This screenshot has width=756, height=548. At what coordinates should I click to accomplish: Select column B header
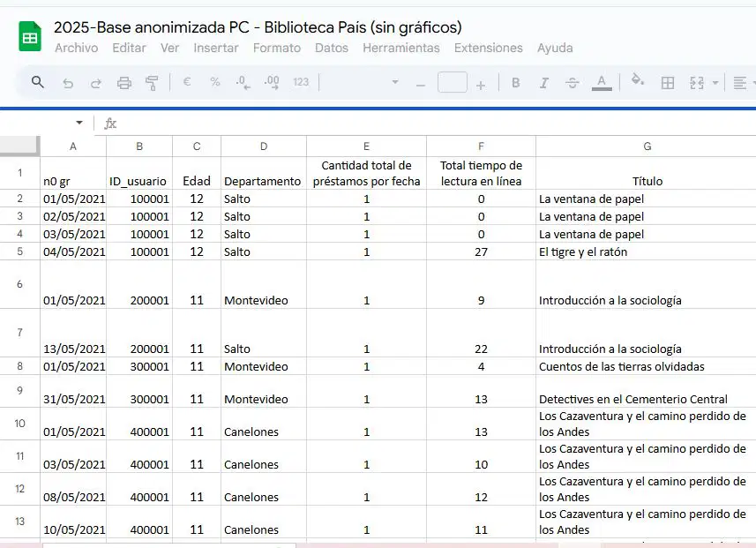tap(139, 146)
